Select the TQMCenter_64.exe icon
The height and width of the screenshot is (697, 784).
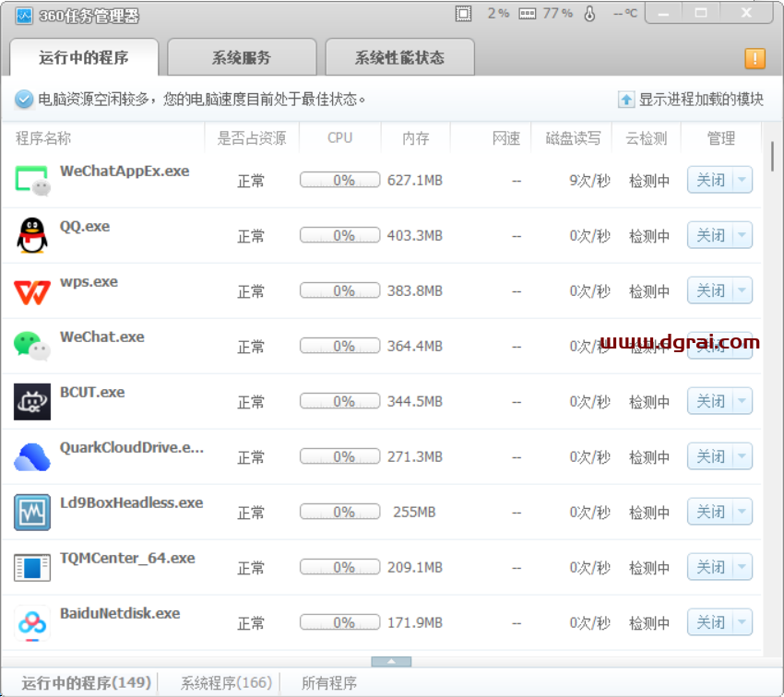coord(32,568)
